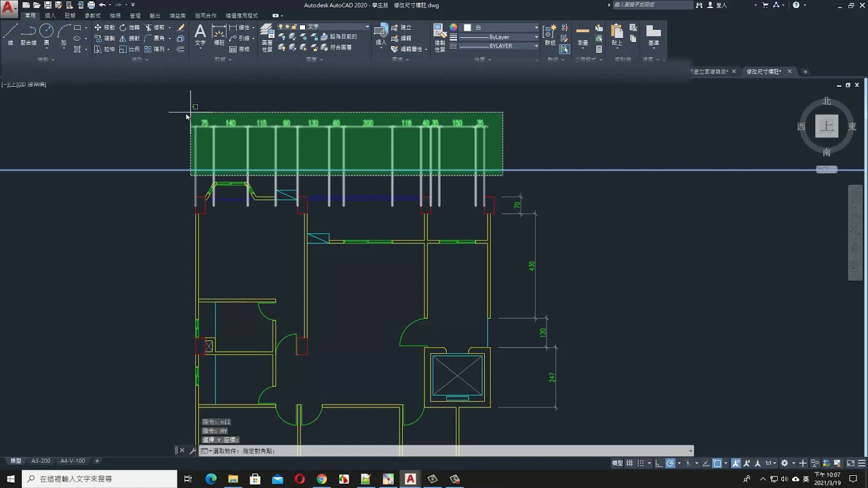Click the Group (群組) icon

[551, 35]
